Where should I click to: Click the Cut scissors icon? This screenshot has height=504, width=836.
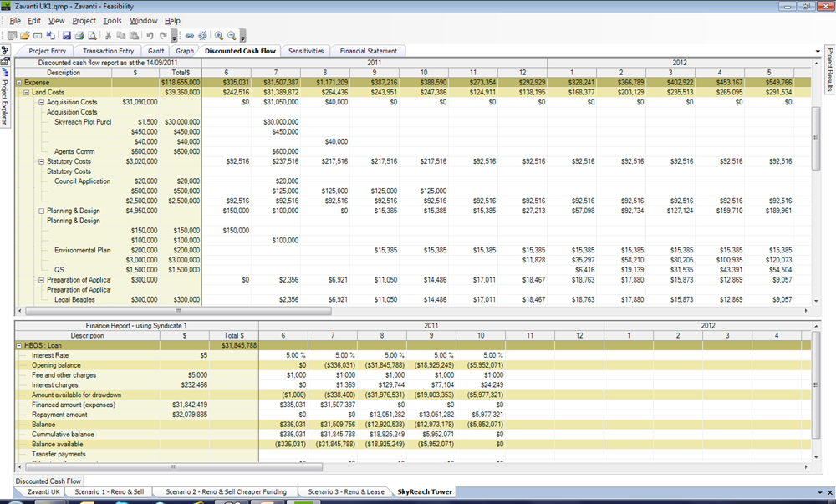point(108,36)
